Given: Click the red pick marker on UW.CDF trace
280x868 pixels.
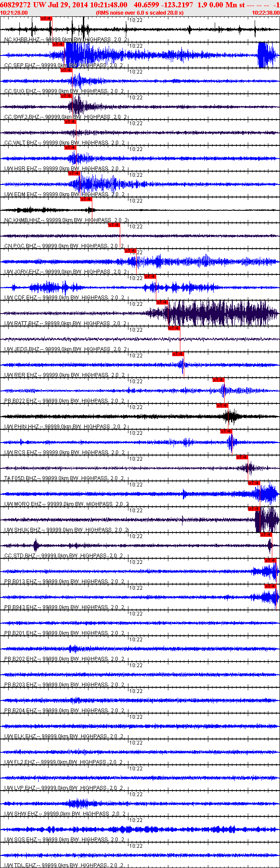Looking at the screenshot, I should point(150,277).
